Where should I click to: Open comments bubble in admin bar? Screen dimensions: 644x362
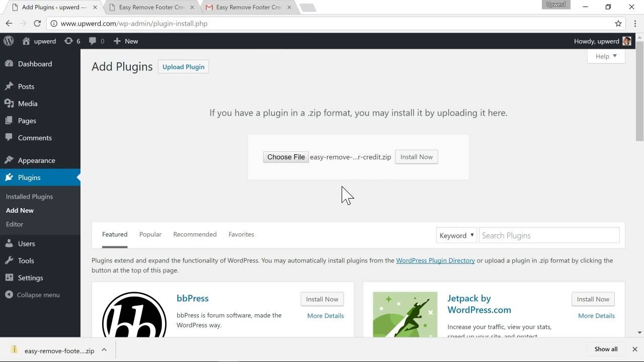(93, 41)
